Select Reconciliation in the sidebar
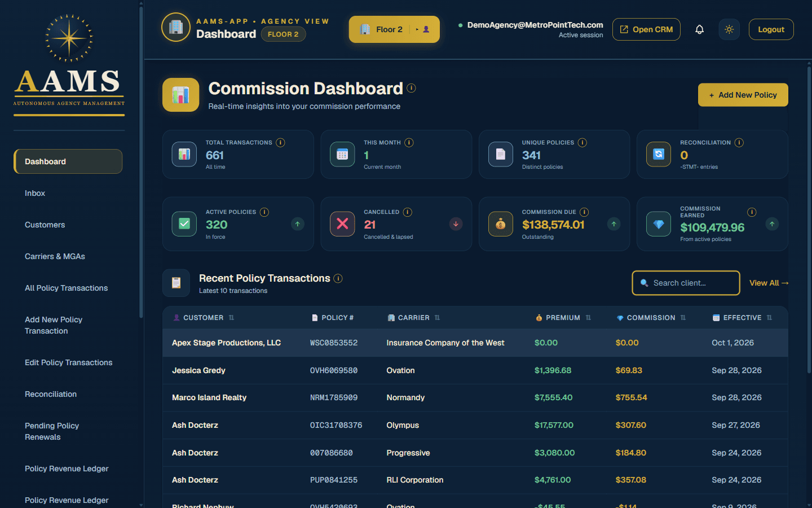The image size is (812, 508). 68,394
